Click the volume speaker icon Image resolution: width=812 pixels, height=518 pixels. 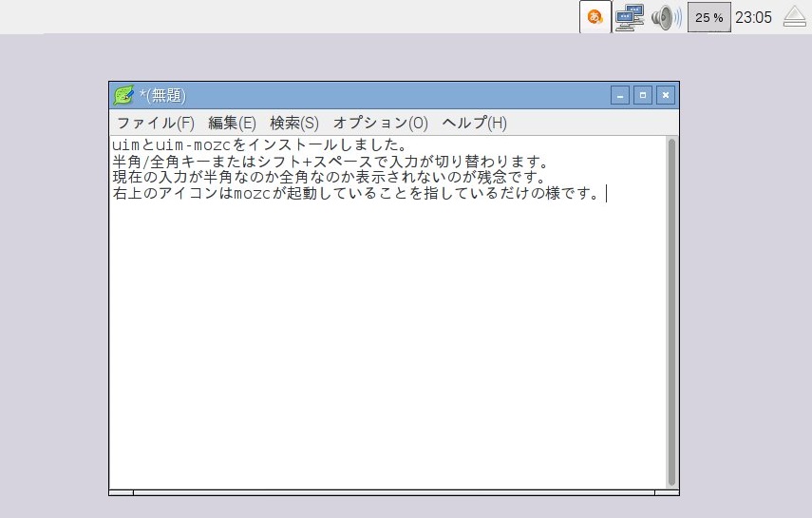(667, 17)
